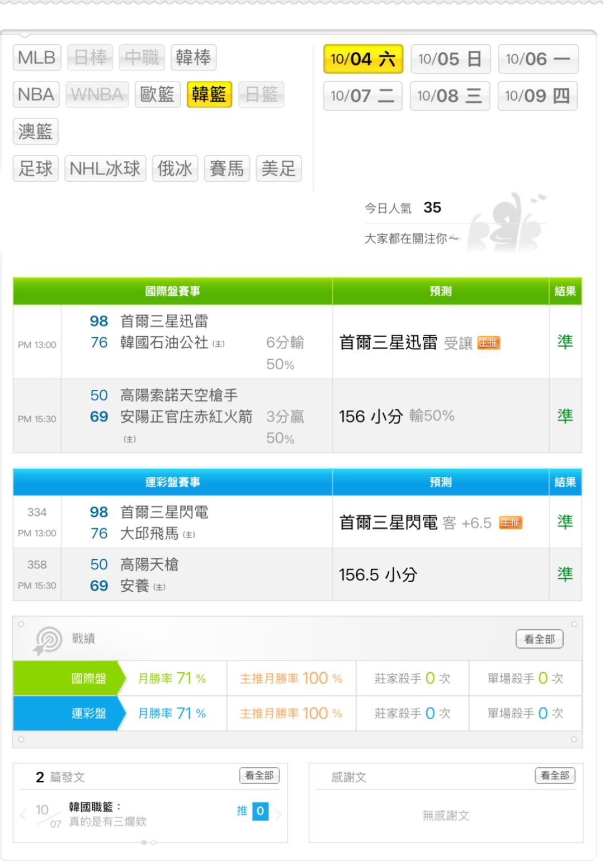Choose the 10/07 二 date
Viewport: 604px width, 868px height.
pyautogui.click(x=362, y=96)
